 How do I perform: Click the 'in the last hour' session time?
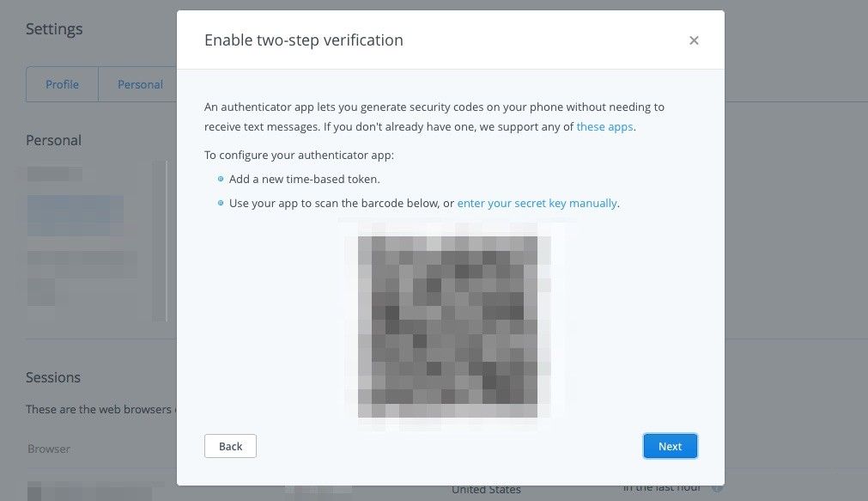tap(662, 488)
